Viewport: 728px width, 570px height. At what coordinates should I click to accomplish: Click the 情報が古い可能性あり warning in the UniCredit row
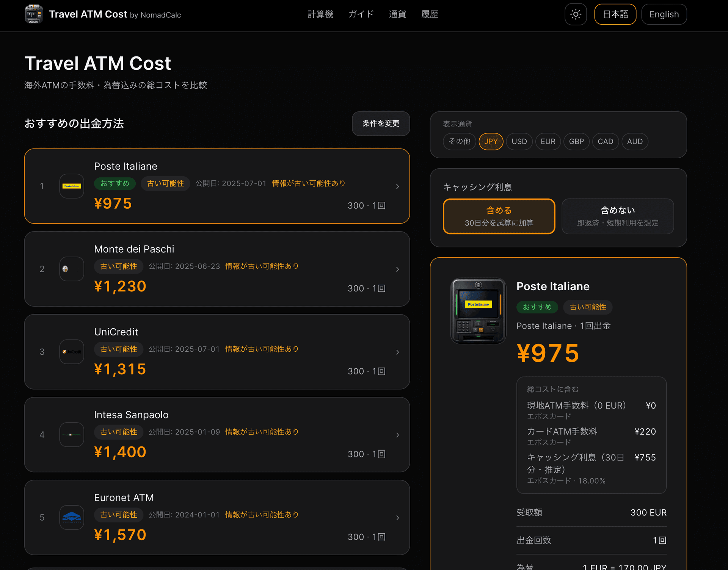(x=262, y=349)
